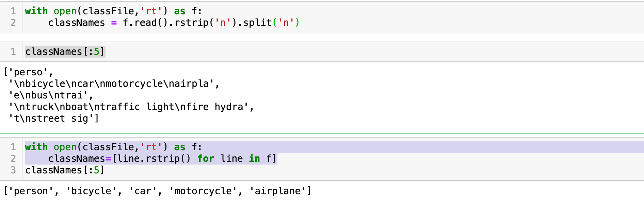Click line 3 'classNames[:5]' in third cell

(x=65, y=170)
